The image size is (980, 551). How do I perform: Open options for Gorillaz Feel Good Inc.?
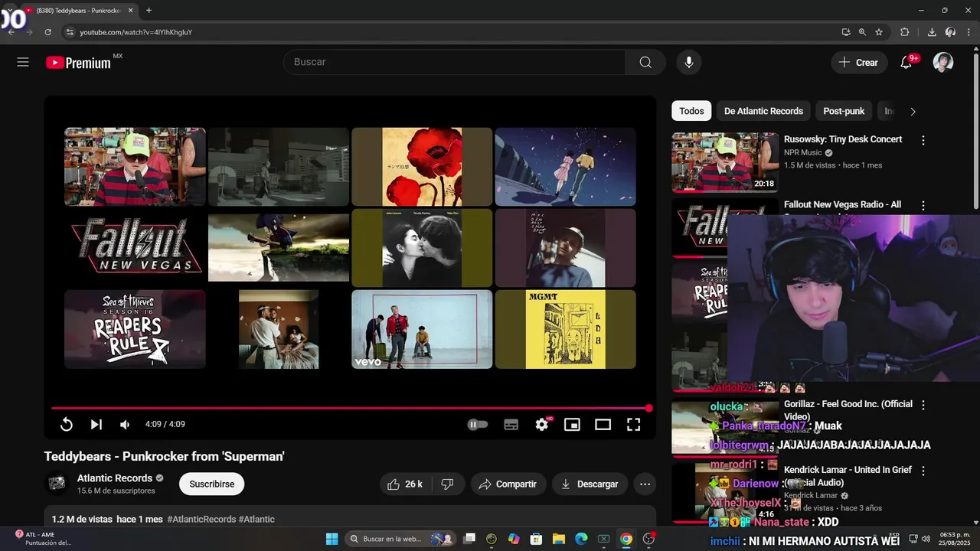coord(923,405)
